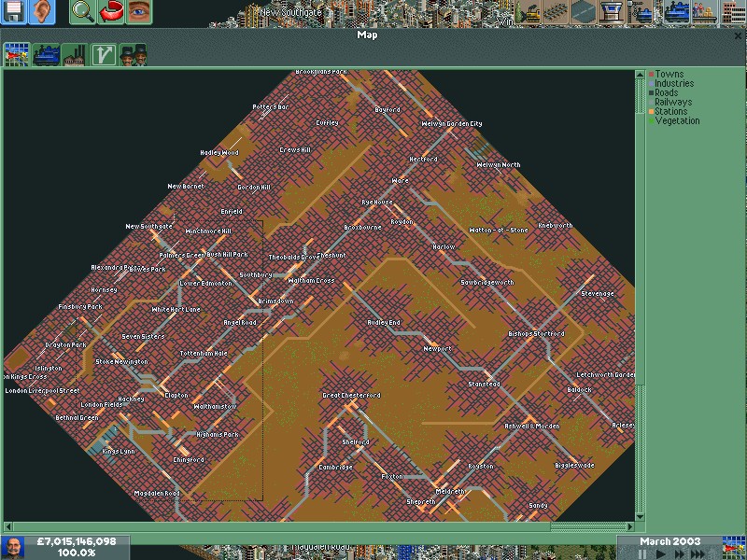Click Stansted on the map
Image resolution: width=747 pixels, height=560 pixels.
coord(484,384)
